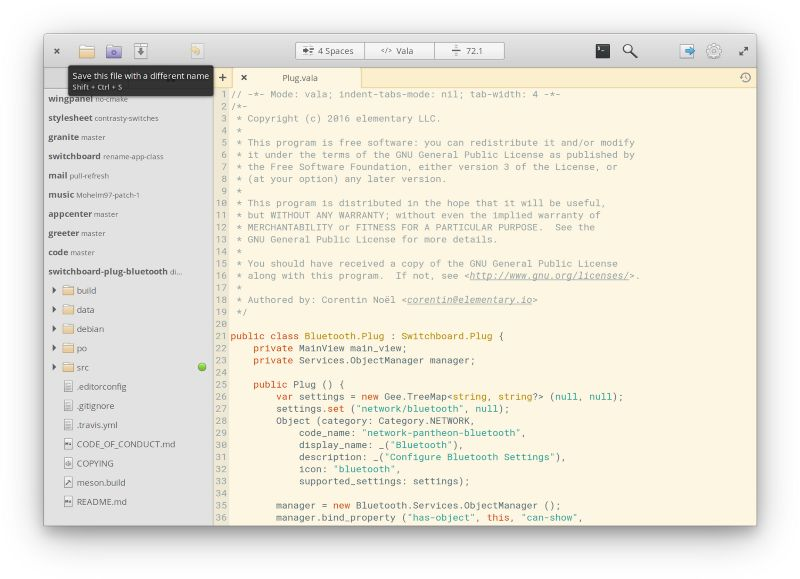Collapse the src folder
This screenshot has height=579, width=800.
coord(56,367)
